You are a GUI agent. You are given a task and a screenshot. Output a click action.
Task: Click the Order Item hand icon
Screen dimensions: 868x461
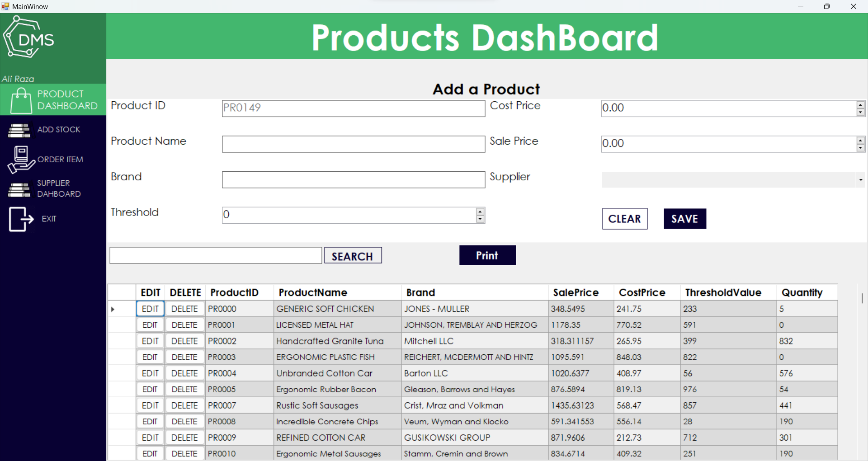pos(21,160)
